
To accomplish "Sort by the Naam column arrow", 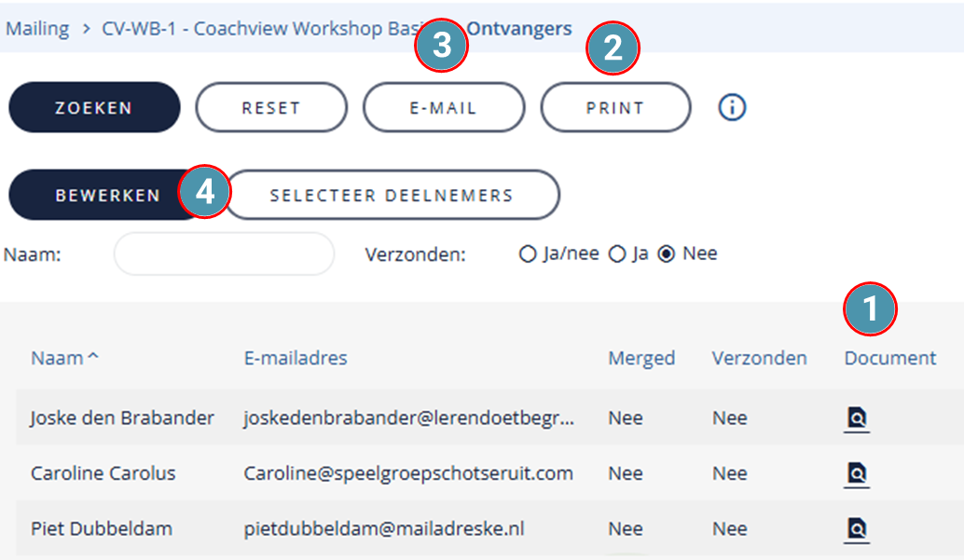I will (93, 357).
